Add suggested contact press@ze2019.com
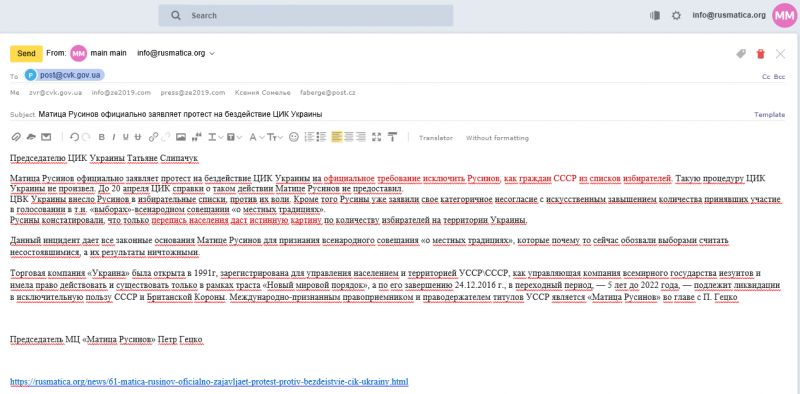Viewport: 800px width, 394px height. (x=192, y=93)
